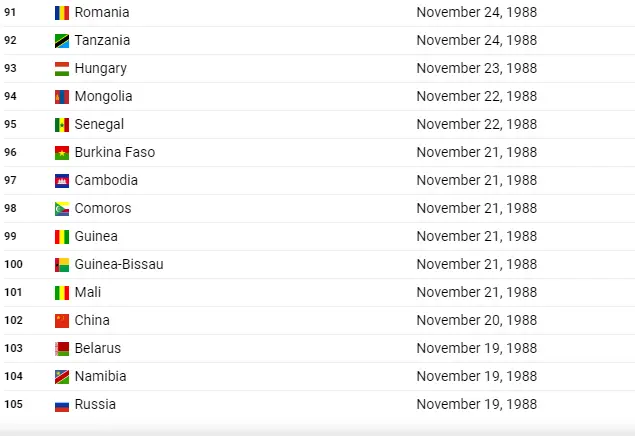Viewport: 635px width, 436px height.
Task: Click the Guinea-Bissau flag icon
Action: [62, 265]
